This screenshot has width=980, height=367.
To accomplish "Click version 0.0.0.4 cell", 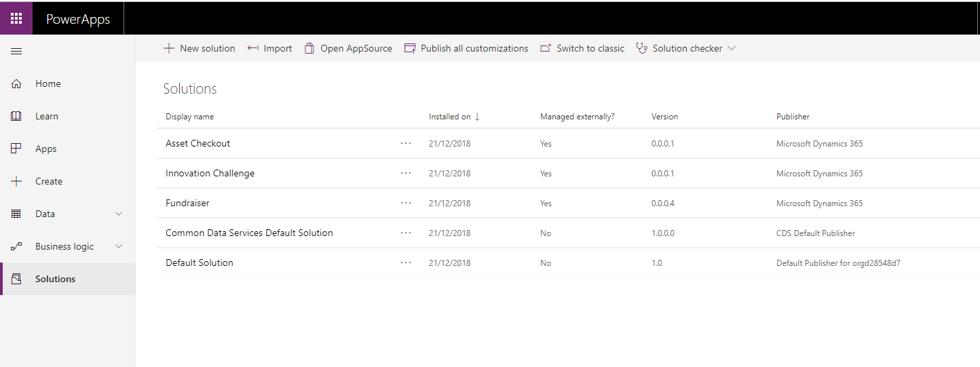I will tap(663, 204).
